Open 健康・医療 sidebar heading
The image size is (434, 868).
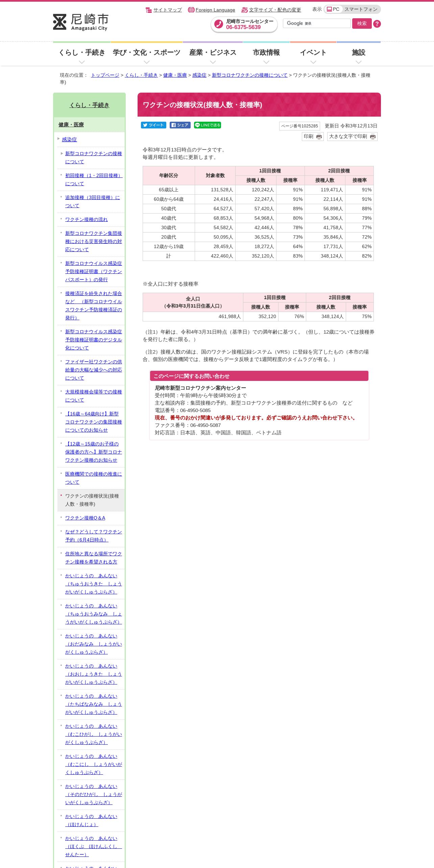pos(71,125)
